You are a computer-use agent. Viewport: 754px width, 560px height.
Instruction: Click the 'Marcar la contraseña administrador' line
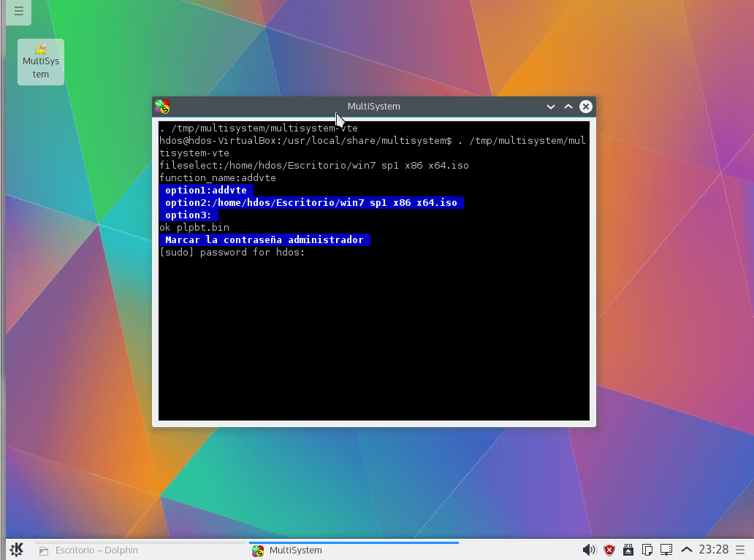pyautogui.click(x=264, y=240)
